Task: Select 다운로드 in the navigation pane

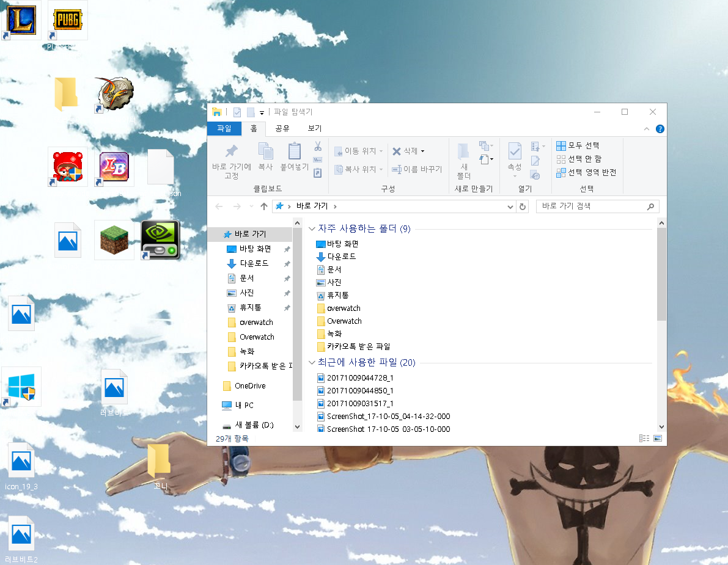Action: 254,263
